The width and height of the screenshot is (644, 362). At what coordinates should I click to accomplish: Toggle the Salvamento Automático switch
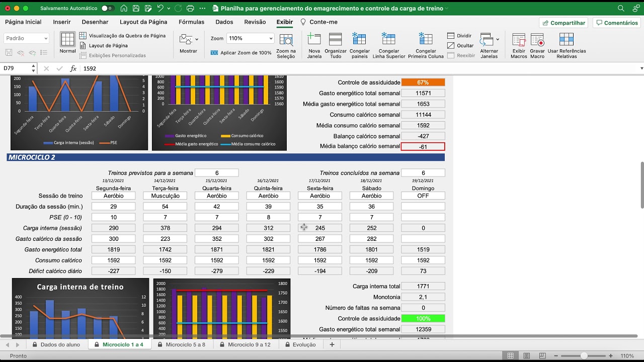[x=108, y=9]
